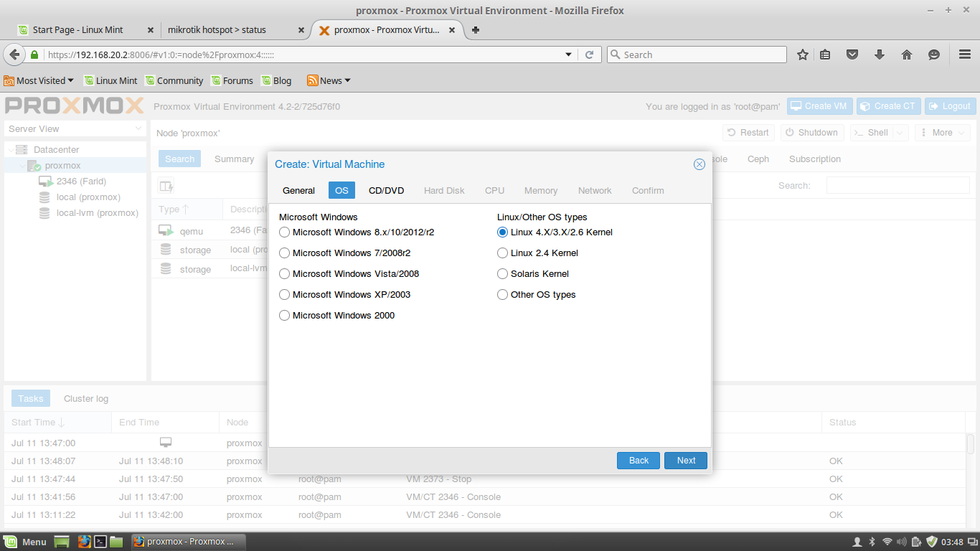980x551 pixels.
Task: Open the Subscription panel tab
Action: (x=815, y=159)
